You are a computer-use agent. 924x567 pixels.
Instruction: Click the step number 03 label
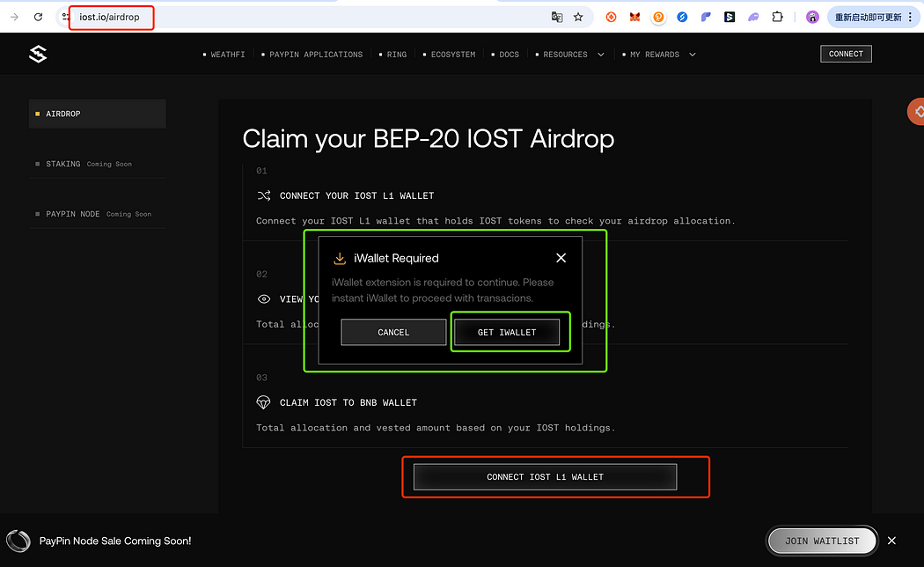(261, 378)
